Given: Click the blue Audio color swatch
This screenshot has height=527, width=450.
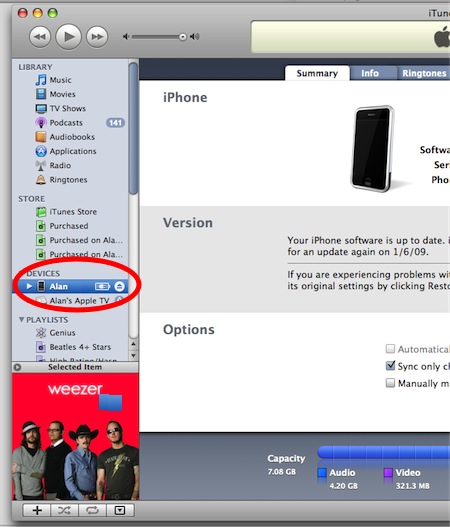Looking at the screenshot, I should (322, 473).
